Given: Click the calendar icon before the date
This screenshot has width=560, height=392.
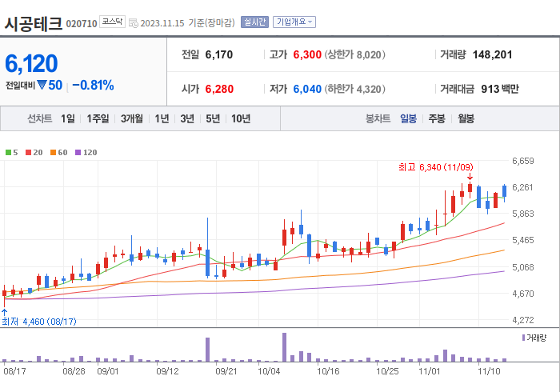Looking at the screenshot, I should [x=134, y=23].
